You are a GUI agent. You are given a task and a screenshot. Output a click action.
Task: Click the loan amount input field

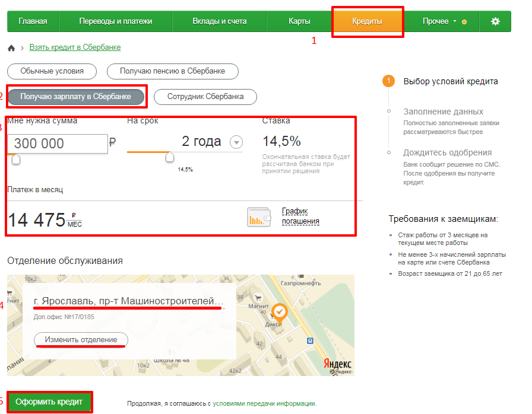tap(58, 144)
